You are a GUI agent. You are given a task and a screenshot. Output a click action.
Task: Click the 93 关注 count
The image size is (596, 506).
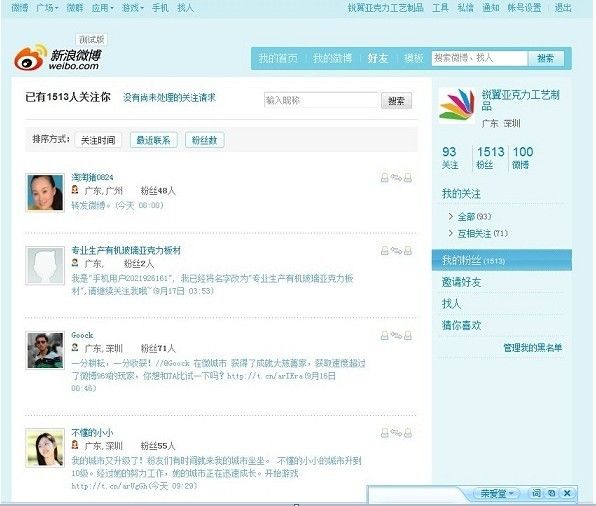(450, 158)
